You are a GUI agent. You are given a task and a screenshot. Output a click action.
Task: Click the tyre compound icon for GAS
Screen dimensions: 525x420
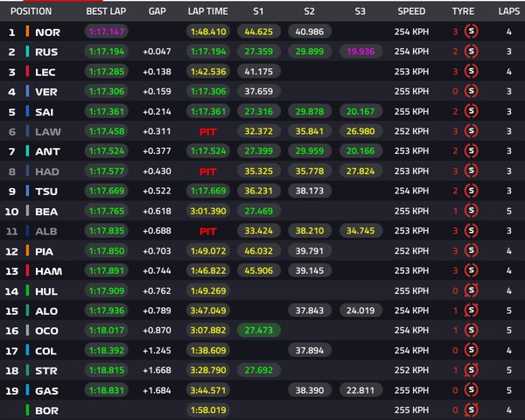pyautogui.click(x=471, y=390)
